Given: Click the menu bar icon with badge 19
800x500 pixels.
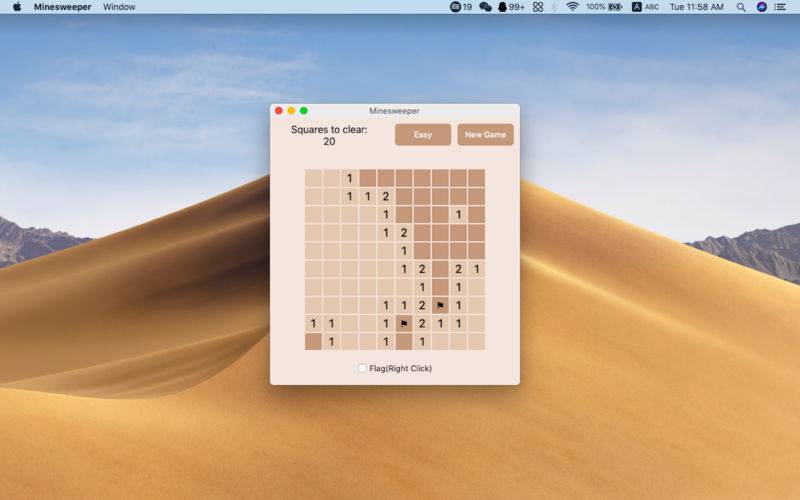Looking at the screenshot, I should coord(460,7).
